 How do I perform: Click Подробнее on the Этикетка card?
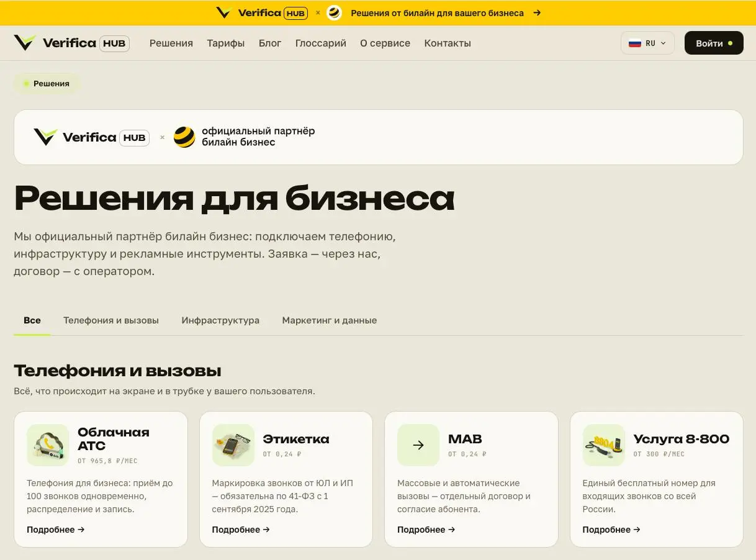click(241, 530)
